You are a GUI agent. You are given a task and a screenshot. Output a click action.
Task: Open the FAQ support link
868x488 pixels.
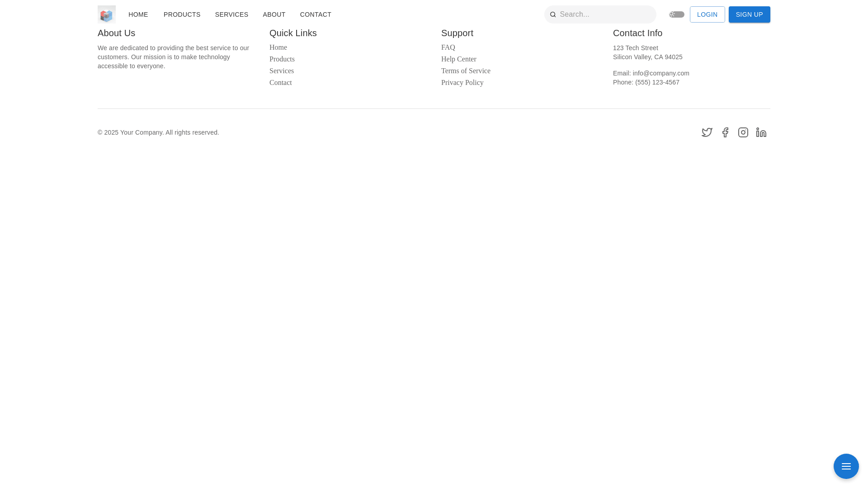(x=448, y=47)
